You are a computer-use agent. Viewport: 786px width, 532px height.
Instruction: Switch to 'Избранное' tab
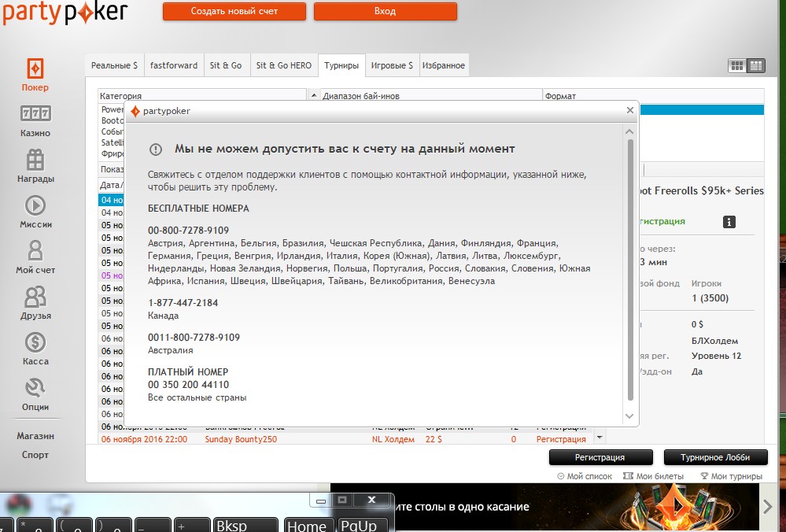(444, 65)
